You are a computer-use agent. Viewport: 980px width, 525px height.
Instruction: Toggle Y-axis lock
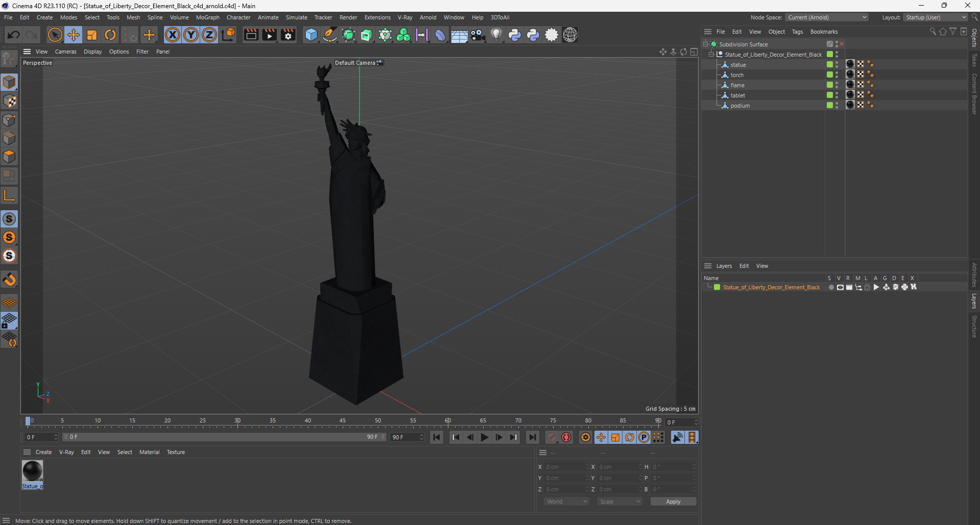[x=191, y=35]
